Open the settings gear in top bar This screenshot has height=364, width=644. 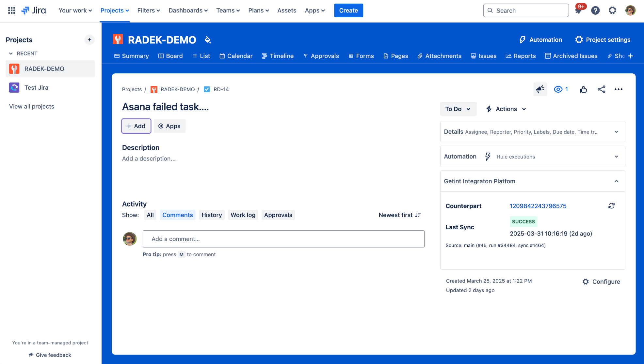coord(612,10)
